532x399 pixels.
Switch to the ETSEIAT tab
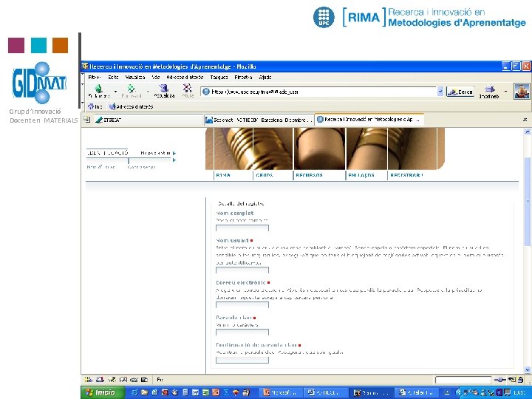click(x=148, y=120)
